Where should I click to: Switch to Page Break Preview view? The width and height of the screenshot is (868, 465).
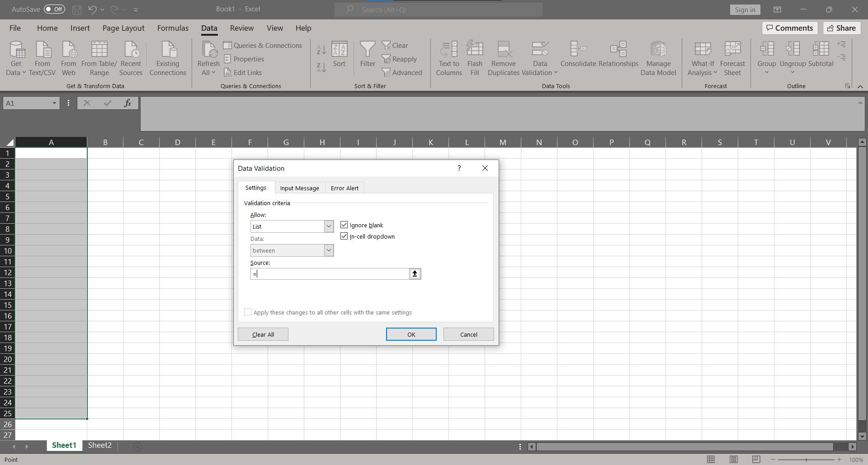point(756,460)
